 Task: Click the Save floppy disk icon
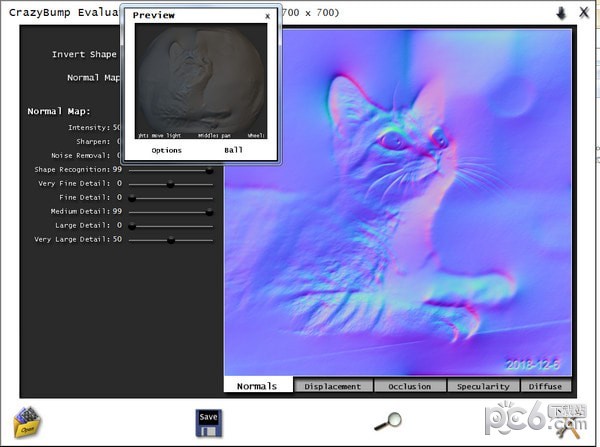pos(208,421)
